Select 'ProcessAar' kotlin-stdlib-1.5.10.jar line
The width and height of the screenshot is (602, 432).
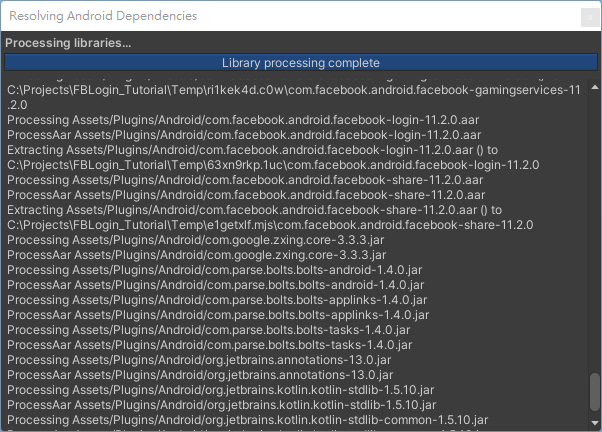tap(222, 404)
